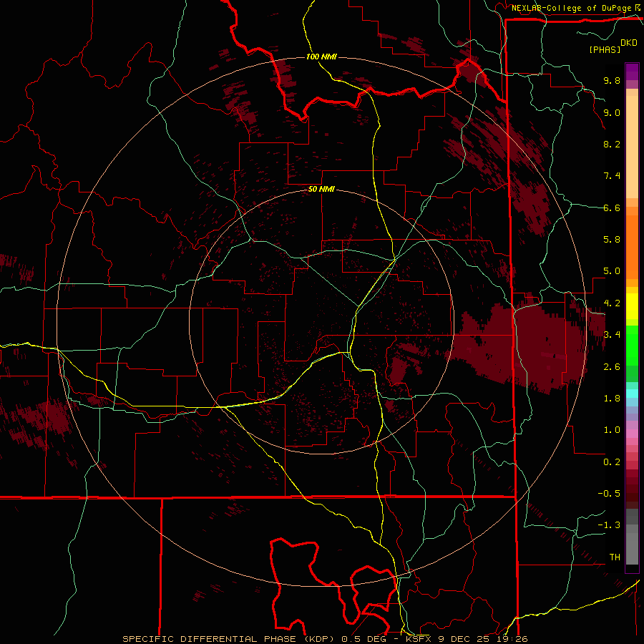The height and width of the screenshot is (644, 644).
Task: Pick the gray color bar segment near TH
Action: coord(632,548)
